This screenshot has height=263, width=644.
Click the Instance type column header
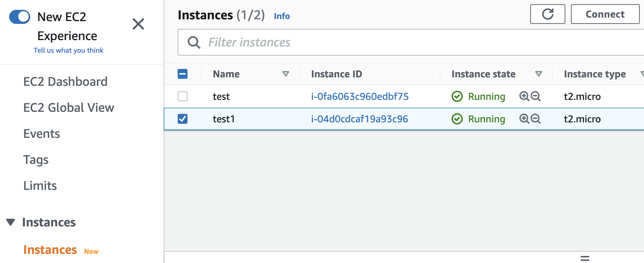595,74
